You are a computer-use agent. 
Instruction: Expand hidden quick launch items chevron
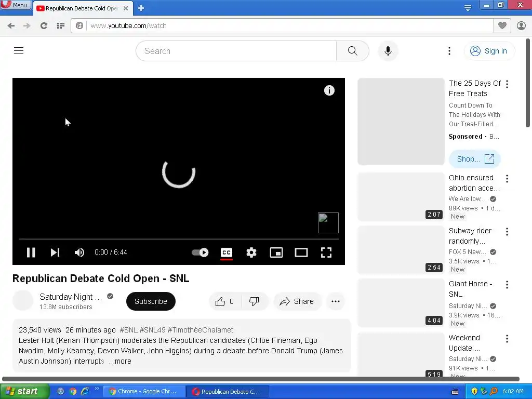97,389
